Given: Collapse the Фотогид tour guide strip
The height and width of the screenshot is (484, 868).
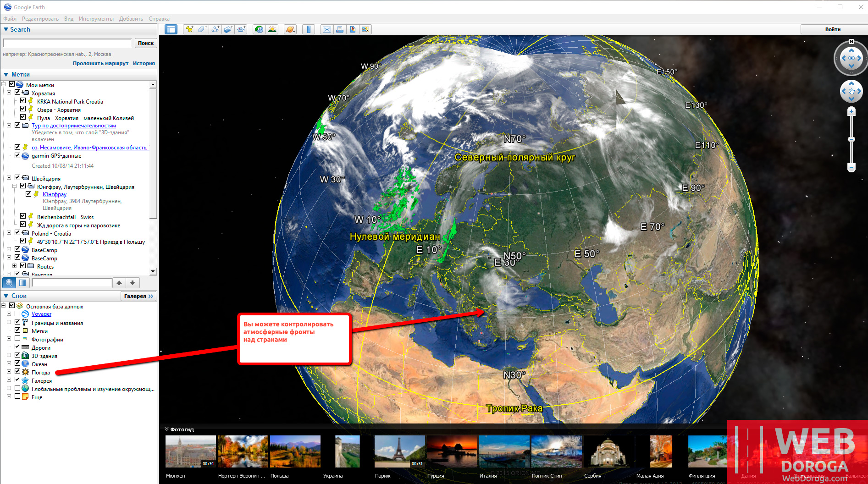Looking at the screenshot, I should (166, 429).
